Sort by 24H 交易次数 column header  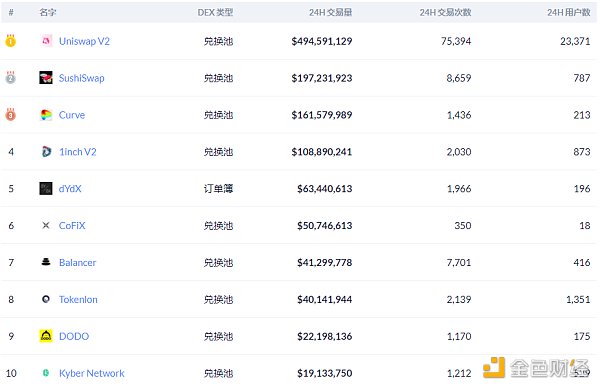pyautogui.click(x=445, y=13)
